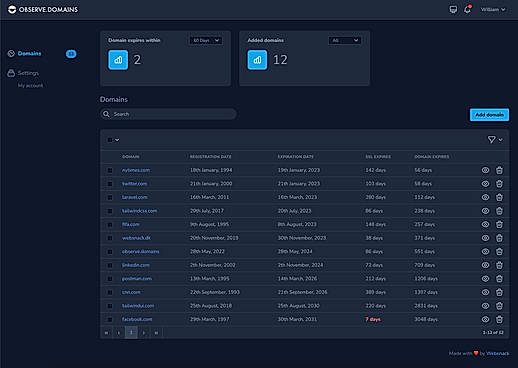Tick the checkbox for tailwindcss.com

coord(110,211)
